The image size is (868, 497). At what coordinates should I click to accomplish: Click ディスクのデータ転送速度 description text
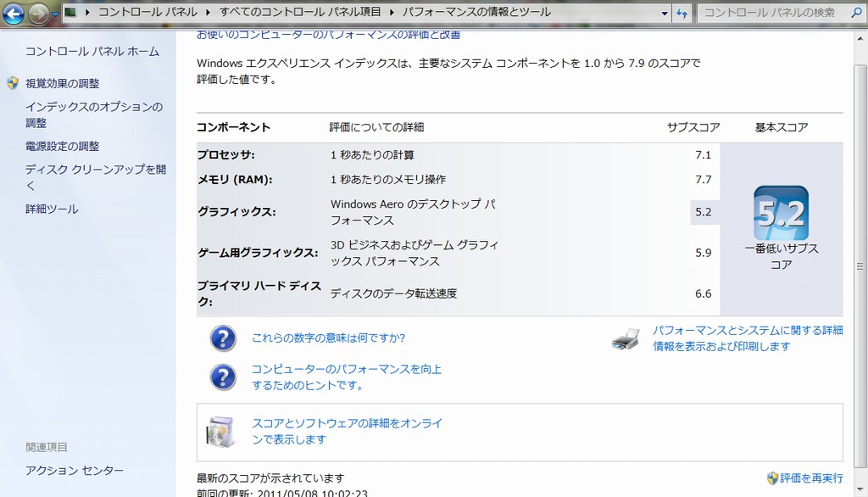(x=393, y=293)
